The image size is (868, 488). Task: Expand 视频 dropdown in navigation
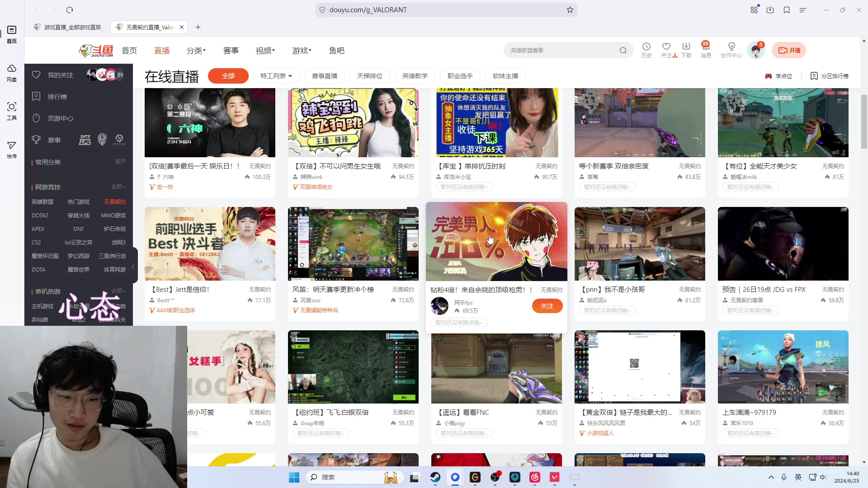(265, 51)
